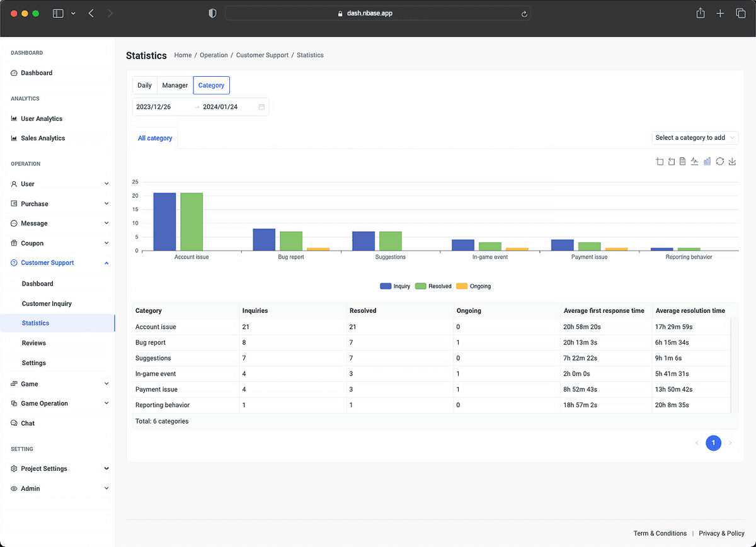756x547 pixels.
Task: Click the Privacy & Policy footer link
Action: [721, 533]
